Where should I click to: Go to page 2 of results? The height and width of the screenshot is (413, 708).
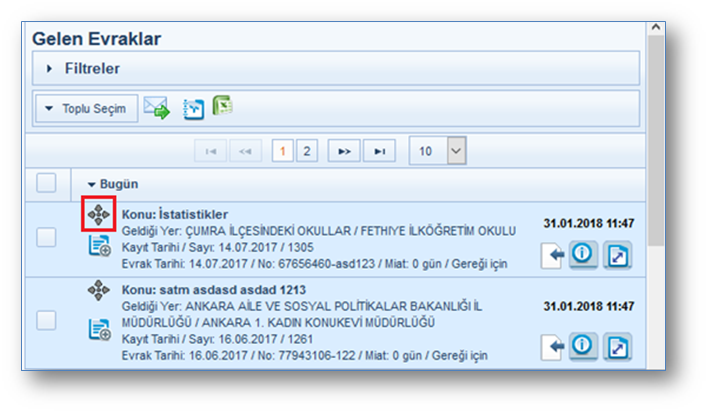(307, 151)
